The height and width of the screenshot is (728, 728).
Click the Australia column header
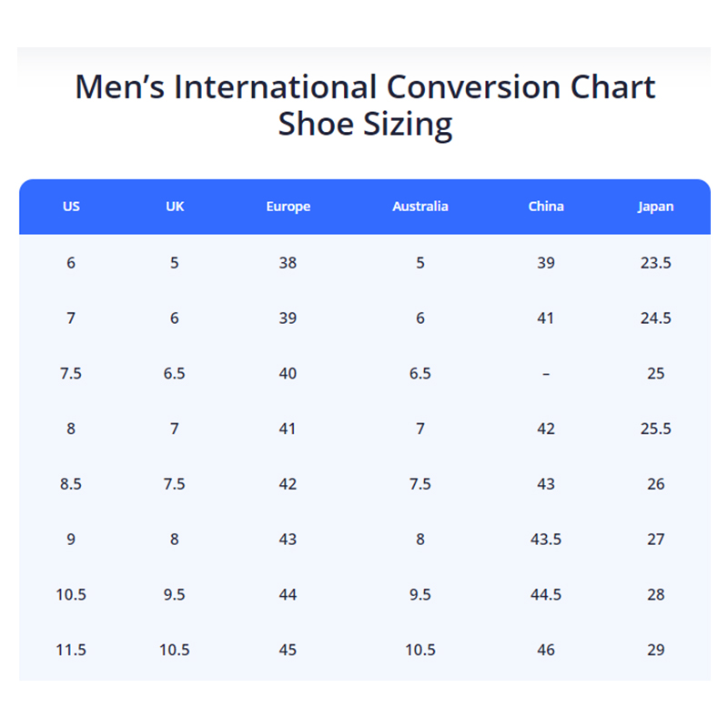pos(420,207)
